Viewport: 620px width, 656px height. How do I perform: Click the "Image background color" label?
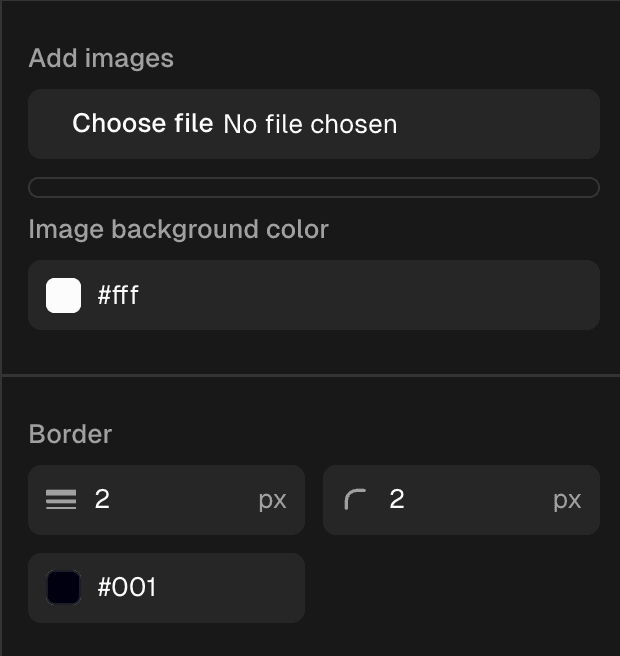pos(178,229)
